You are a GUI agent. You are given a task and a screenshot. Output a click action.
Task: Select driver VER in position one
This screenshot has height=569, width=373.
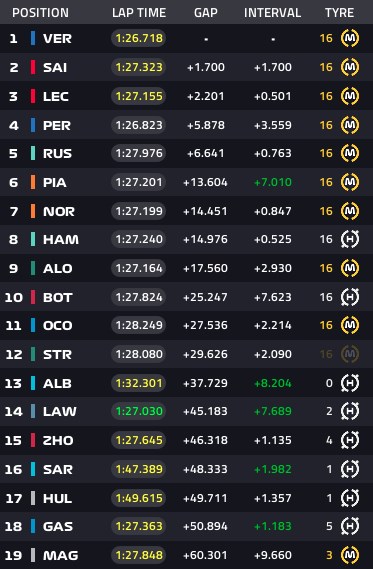pyautogui.click(x=57, y=38)
